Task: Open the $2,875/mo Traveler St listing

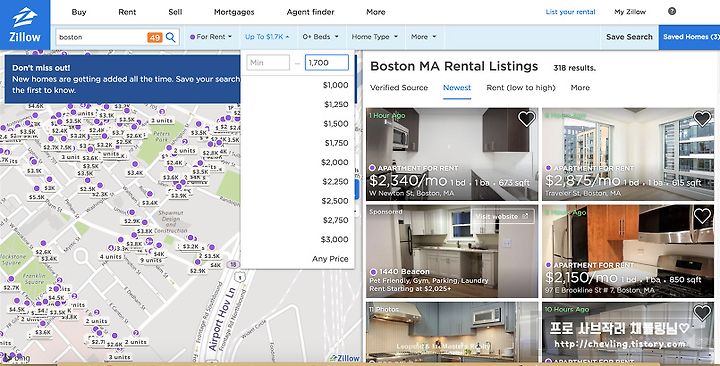Action: (x=628, y=154)
